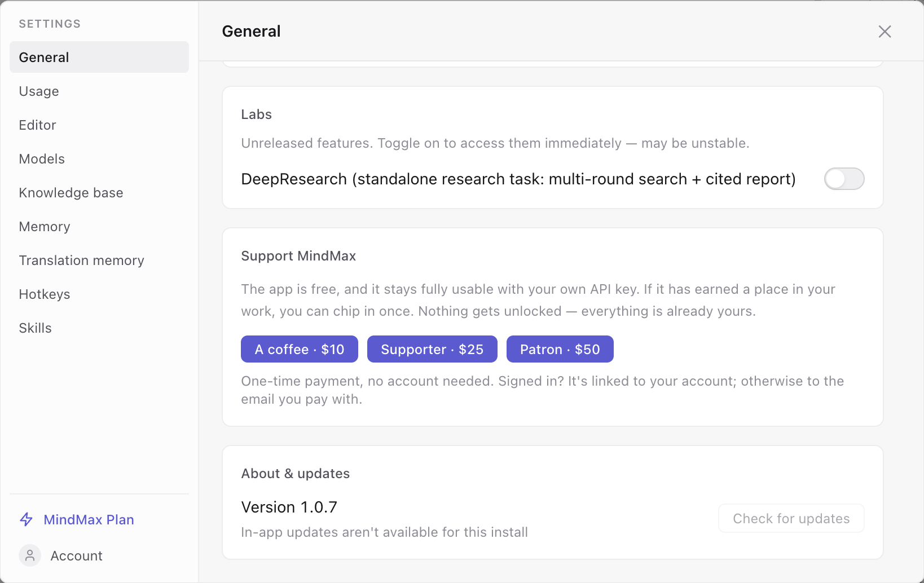Open the Account label in sidebar

click(x=77, y=556)
